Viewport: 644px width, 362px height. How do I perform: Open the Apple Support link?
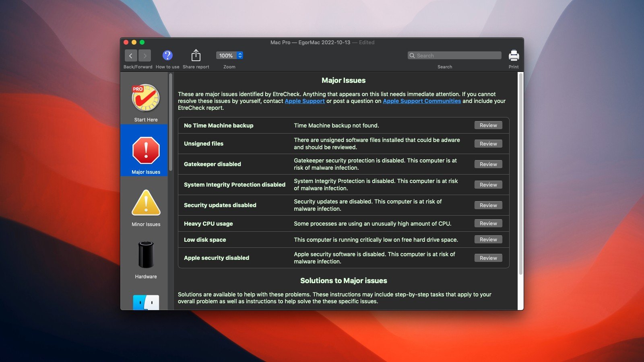click(305, 101)
